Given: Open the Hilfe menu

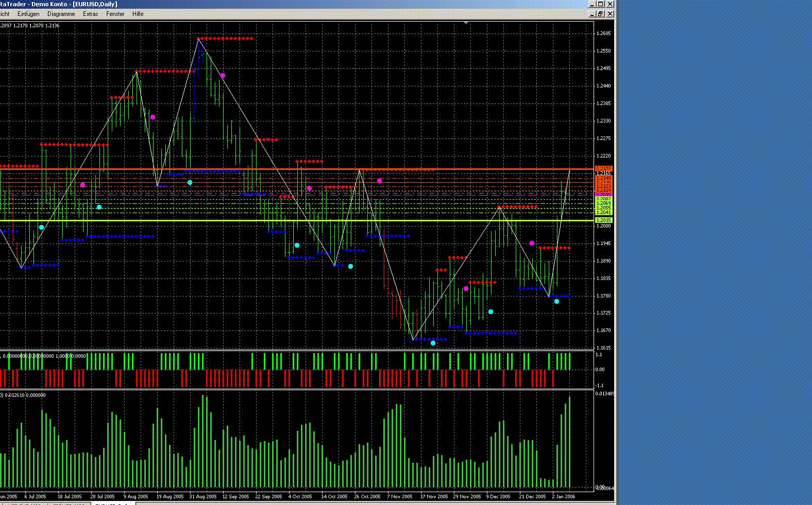Looking at the screenshot, I should 138,14.
